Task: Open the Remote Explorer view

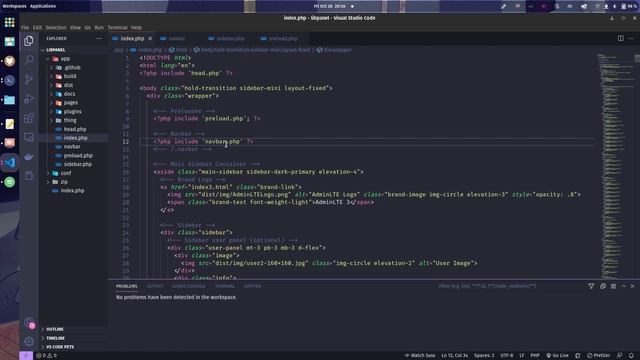Action: click(x=29, y=137)
